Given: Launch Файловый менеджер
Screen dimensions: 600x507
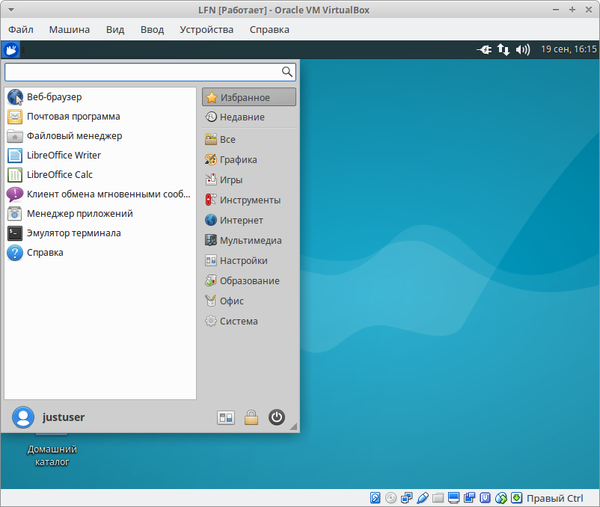Looking at the screenshot, I should tap(74, 136).
